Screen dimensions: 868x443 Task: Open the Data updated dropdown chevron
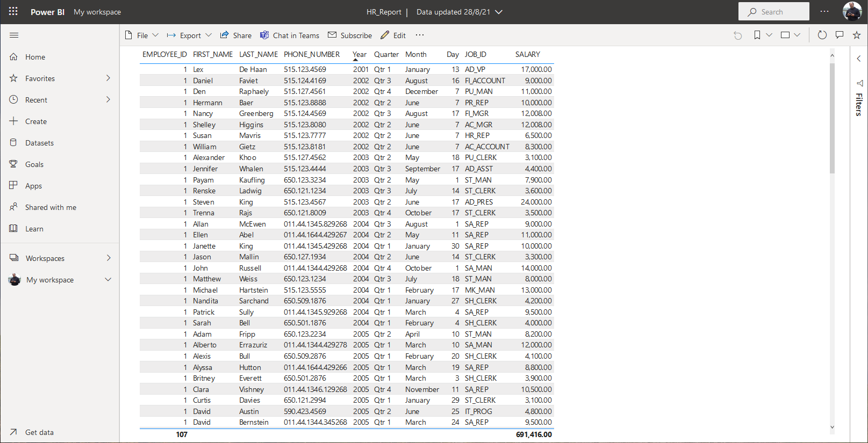tap(499, 12)
